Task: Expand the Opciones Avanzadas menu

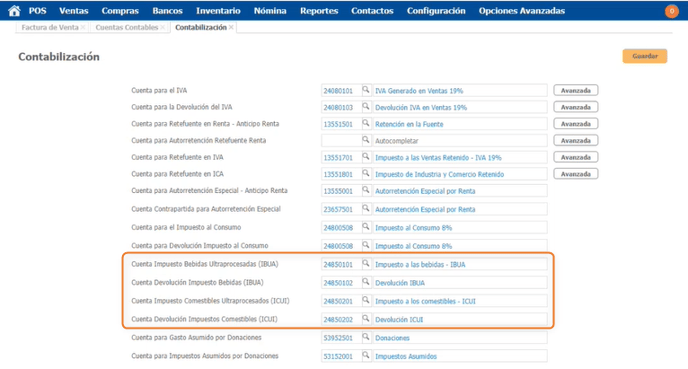Action: [x=522, y=11]
